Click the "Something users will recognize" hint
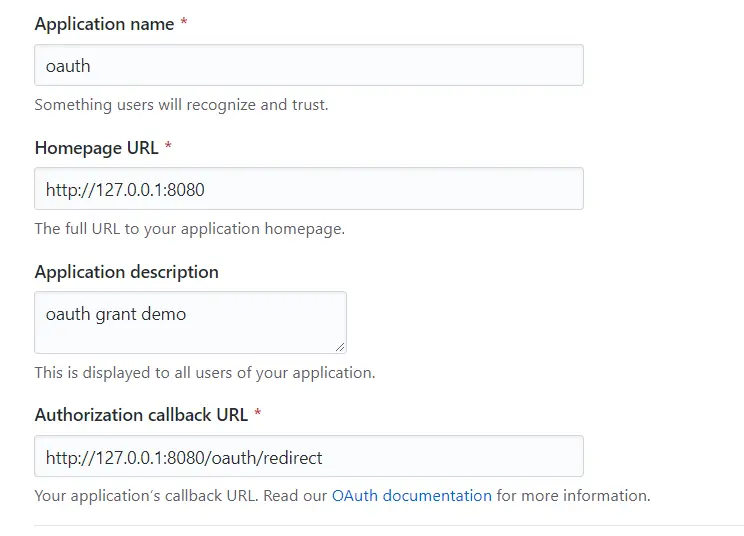Image resolution: width=744 pixels, height=536 pixels. pyautogui.click(x=181, y=104)
